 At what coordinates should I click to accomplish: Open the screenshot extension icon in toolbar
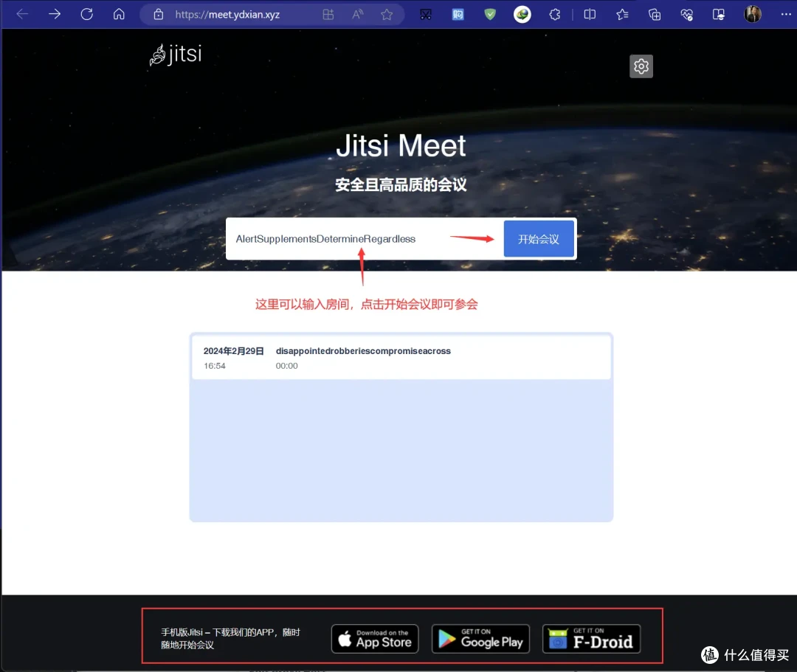coord(426,15)
